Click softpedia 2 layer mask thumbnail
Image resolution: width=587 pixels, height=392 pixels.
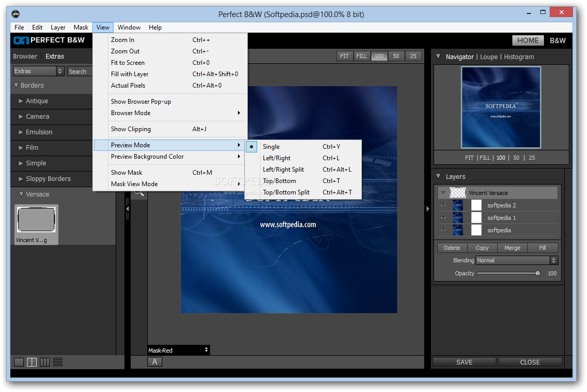click(476, 205)
